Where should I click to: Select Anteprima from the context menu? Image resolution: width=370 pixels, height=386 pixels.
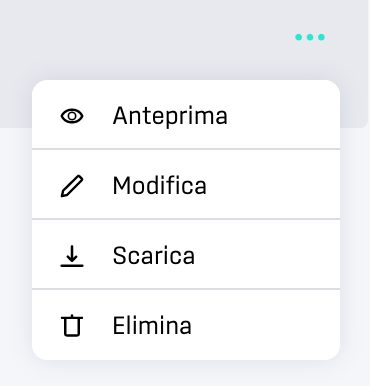click(186, 114)
